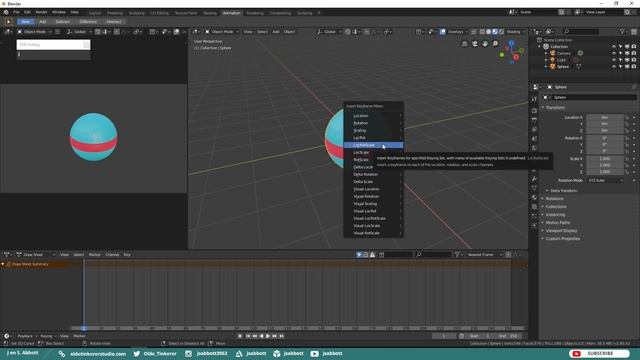Image resolution: width=640 pixels, height=360 pixels.
Task: Click red X axis on navigation gizmo
Action: click(x=516, y=57)
